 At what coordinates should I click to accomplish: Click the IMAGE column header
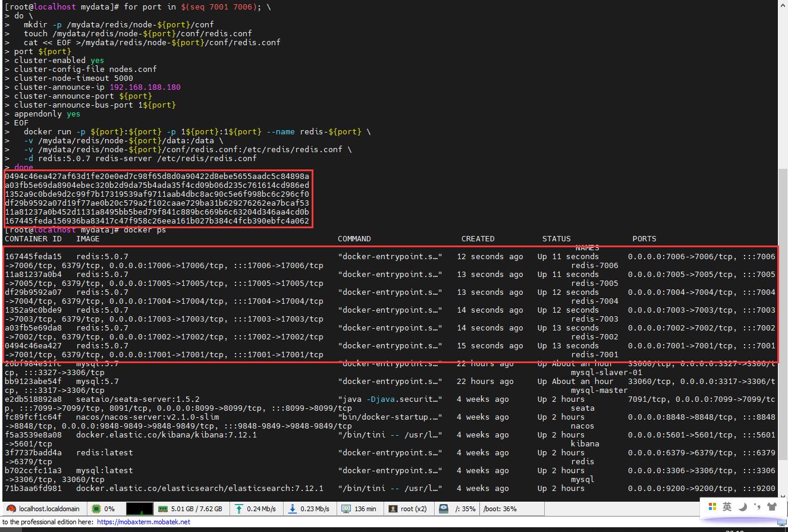point(88,239)
